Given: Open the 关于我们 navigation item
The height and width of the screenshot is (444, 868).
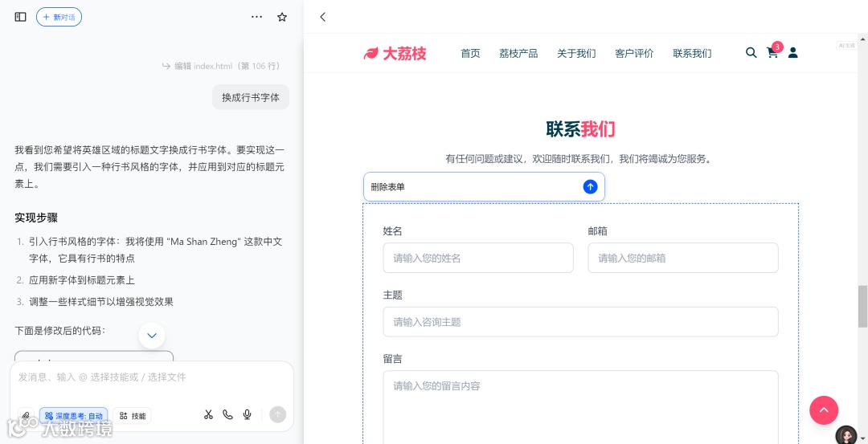Looking at the screenshot, I should [x=576, y=54].
